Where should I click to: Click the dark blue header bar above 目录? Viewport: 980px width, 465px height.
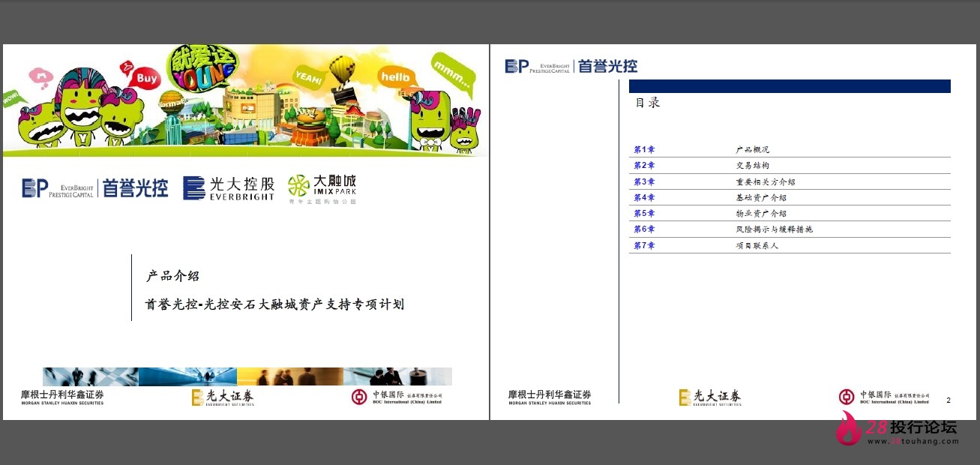(x=790, y=86)
